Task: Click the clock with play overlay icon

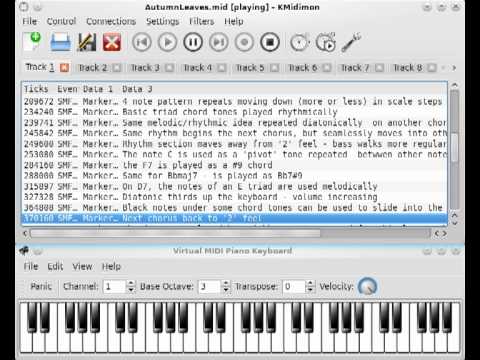Action: pyautogui.click(x=325, y=42)
